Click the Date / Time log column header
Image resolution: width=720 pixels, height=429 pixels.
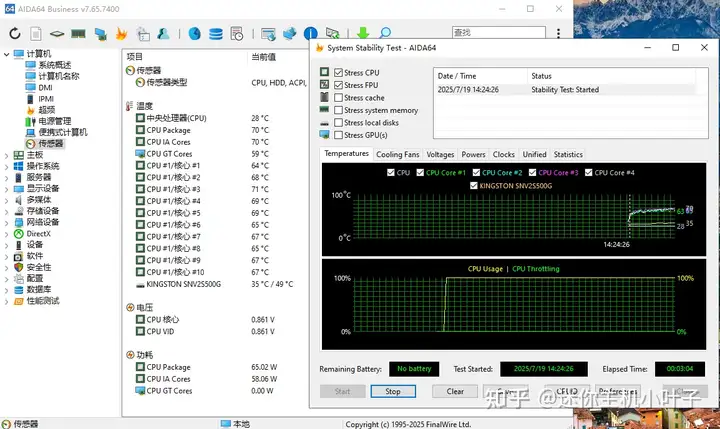pyautogui.click(x=457, y=76)
